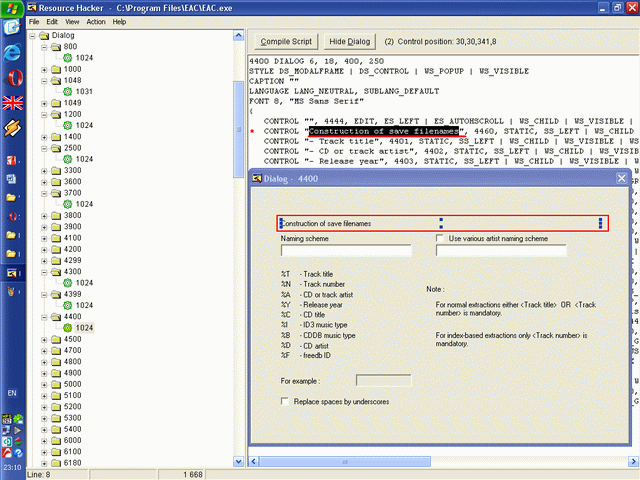The width and height of the screenshot is (640, 480).
Task: Open the Start button Windows logo
Action: pyautogui.click(x=12, y=8)
